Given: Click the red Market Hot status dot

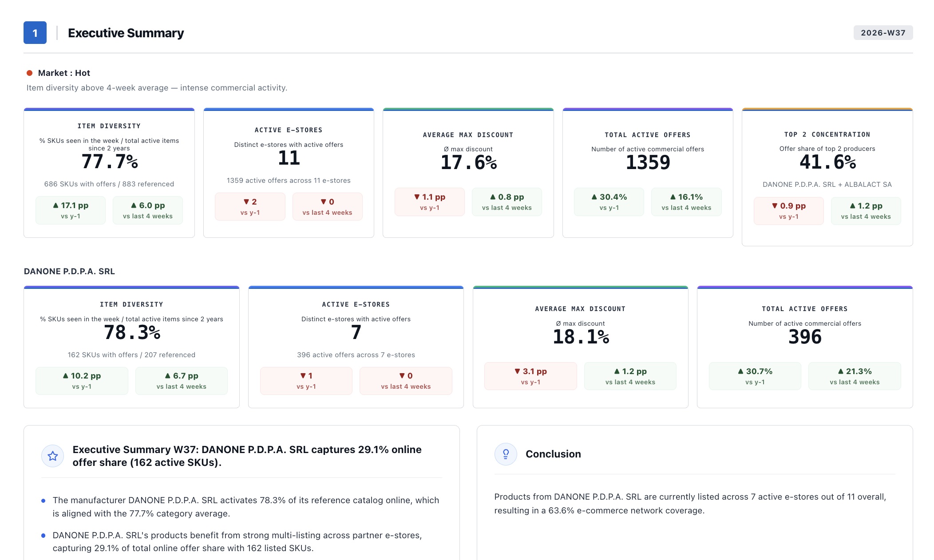Looking at the screenshot, I should [29, 73].
